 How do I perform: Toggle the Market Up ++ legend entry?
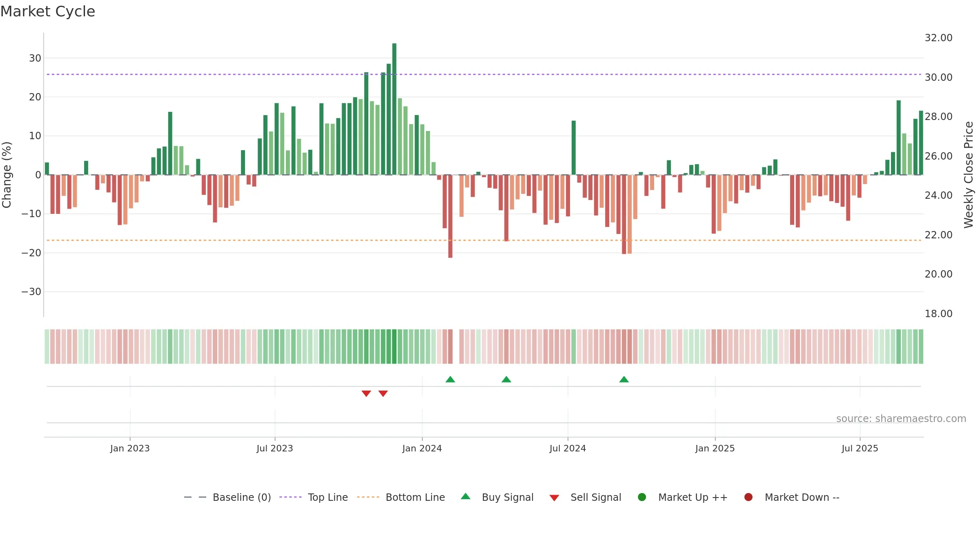coord(683,497)
